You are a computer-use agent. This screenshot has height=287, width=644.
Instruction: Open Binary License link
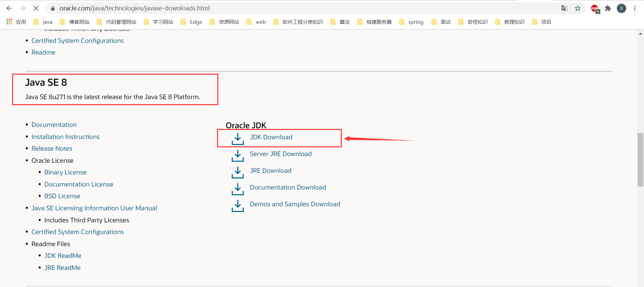[x=65, y=172]
